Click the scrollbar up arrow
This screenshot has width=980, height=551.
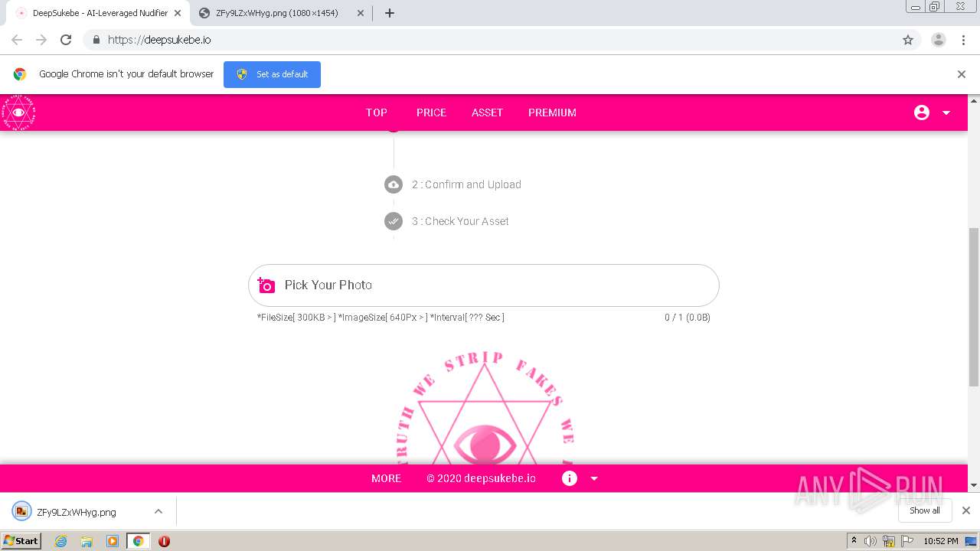(974, 100)
